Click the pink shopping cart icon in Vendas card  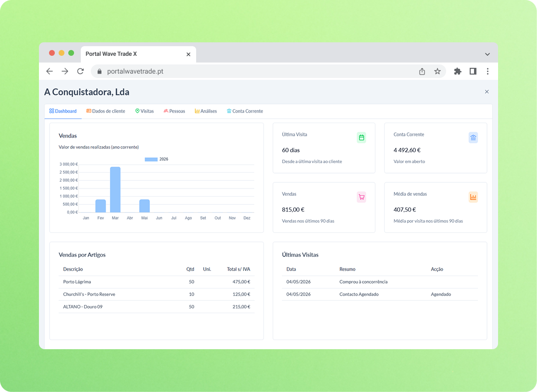pyautogui.click(x=362, y=197)
